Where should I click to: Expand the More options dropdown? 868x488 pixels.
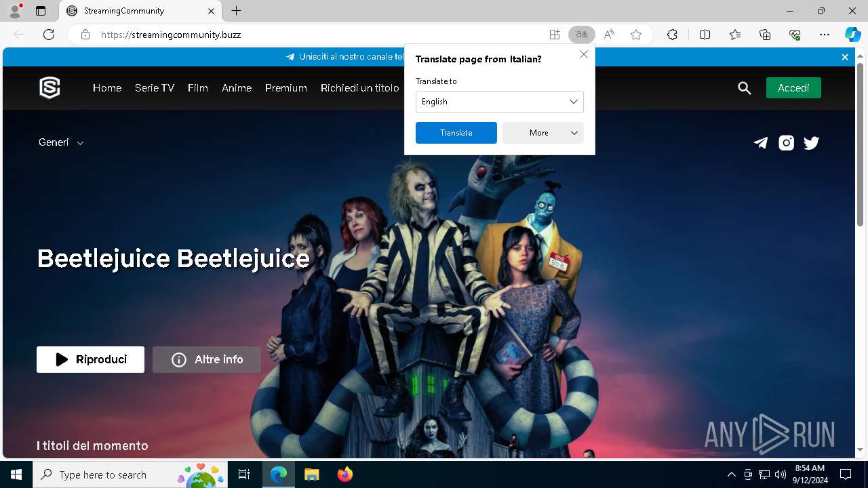pos(543,133)
